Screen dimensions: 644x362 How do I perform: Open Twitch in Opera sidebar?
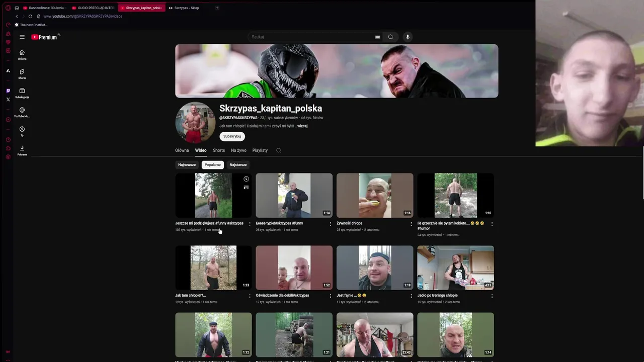[8, 91]
